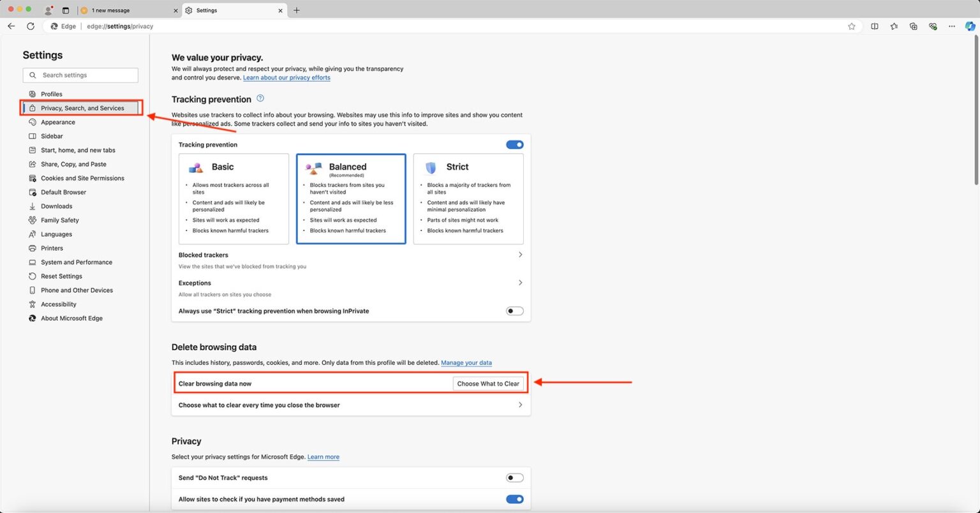Reload the Settings page

31,26
